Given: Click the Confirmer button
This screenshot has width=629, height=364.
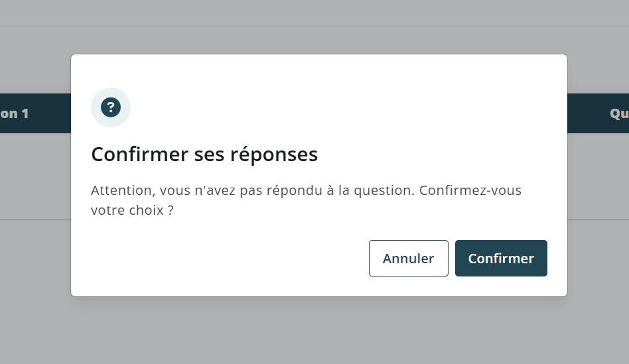Looking at the screenshot, I should 501,259.
